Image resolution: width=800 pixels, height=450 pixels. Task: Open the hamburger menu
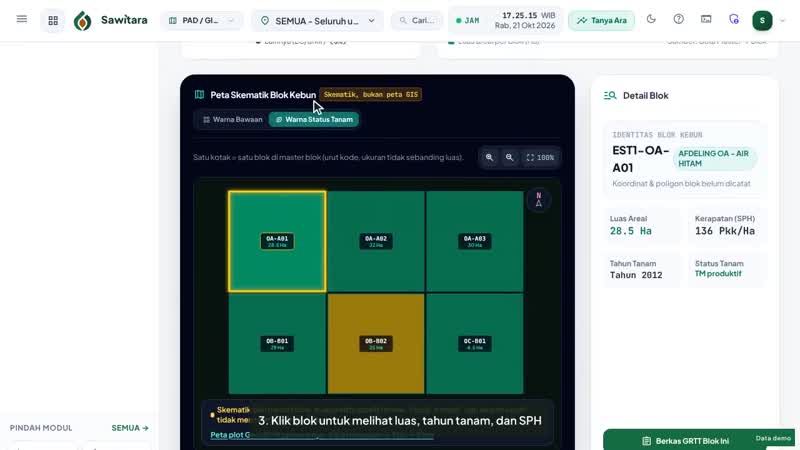pos(21,19)
